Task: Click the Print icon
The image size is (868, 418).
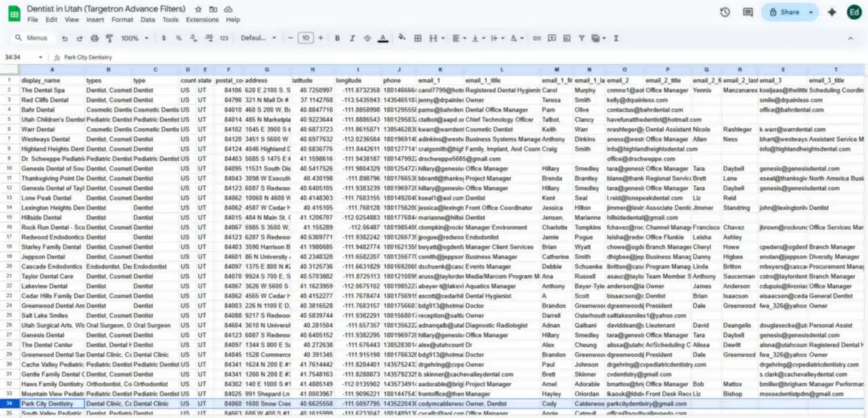Action: (95, 38)
